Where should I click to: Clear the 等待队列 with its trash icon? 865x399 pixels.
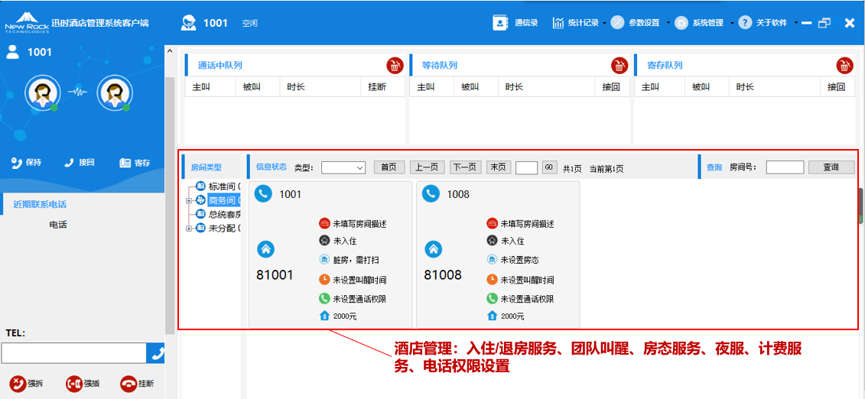pyautogui.click(x=620, y=65)
